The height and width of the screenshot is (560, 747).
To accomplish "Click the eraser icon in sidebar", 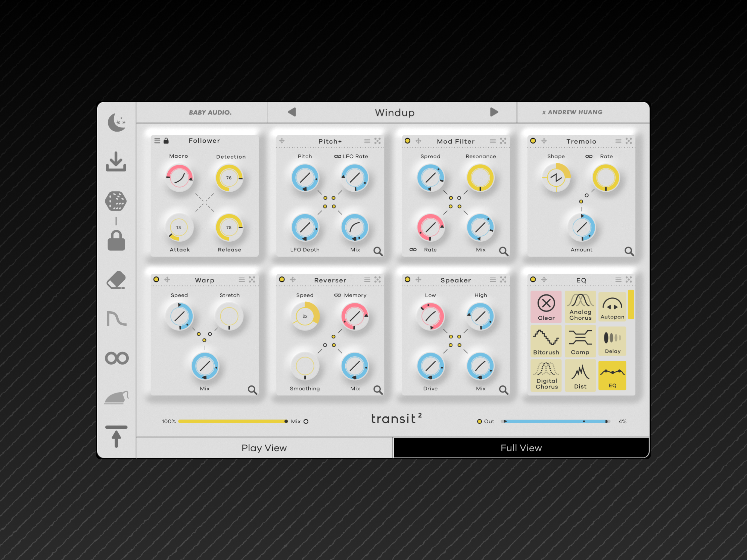I will (x=116, y=280).
